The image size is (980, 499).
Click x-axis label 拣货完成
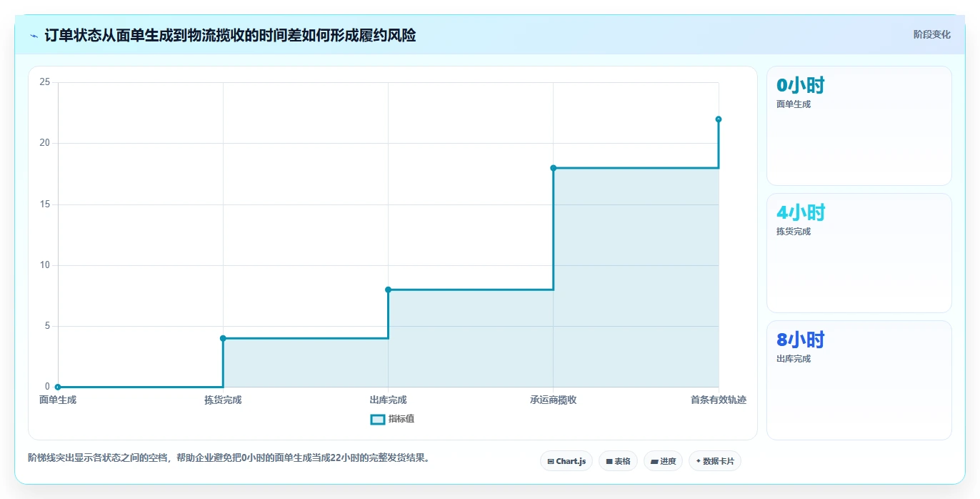point(223,400)
